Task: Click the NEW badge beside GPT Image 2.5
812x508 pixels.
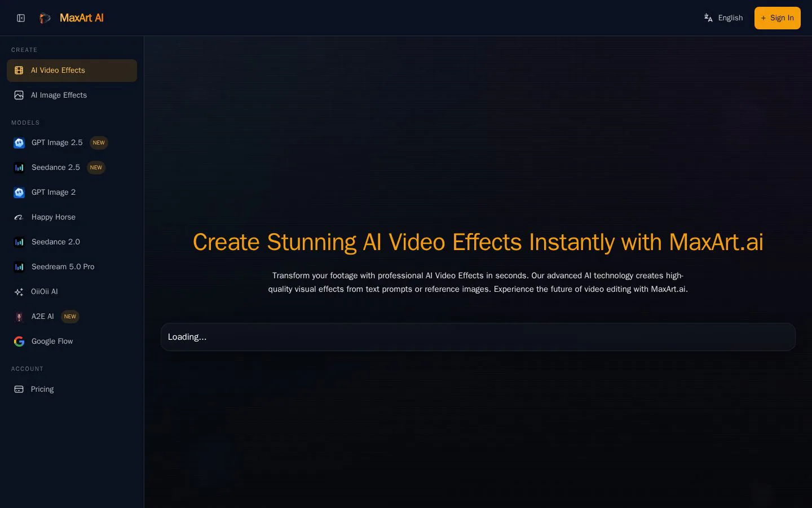Action: click(99, 143)
